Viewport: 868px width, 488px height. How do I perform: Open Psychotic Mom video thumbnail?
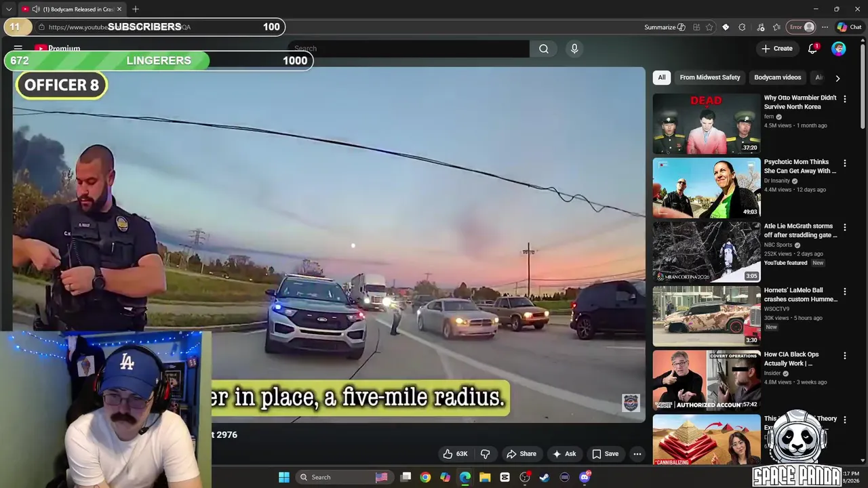click(x=707, y=188)
